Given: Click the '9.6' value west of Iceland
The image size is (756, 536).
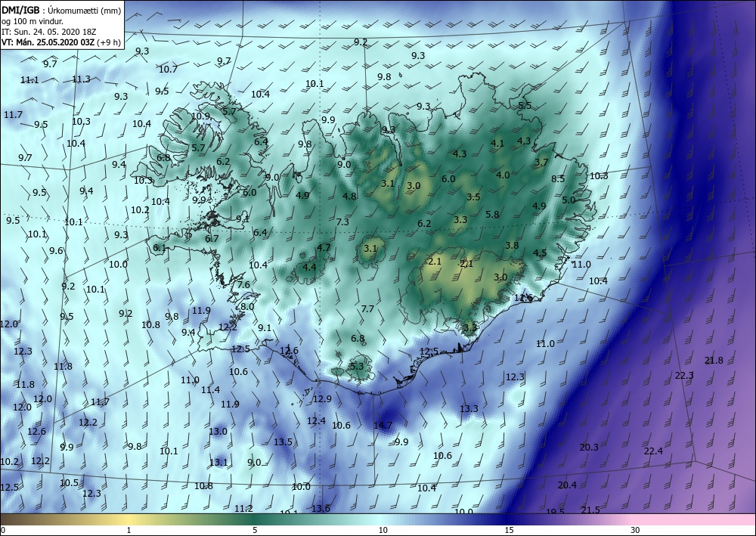Looking at the screenshot, I should [56, 251].
